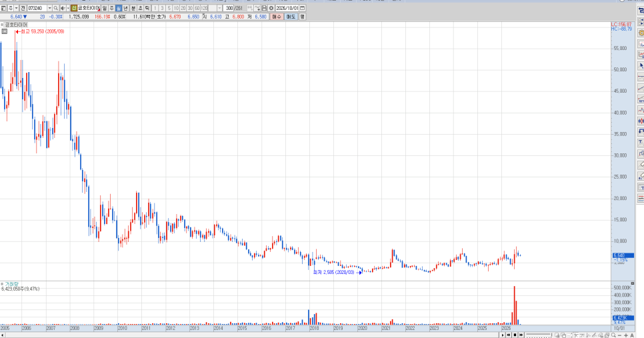The width and height of the screenshot is (644, 338).
Task: Select the 분 (minute) chart period
Action: (133, 8)
